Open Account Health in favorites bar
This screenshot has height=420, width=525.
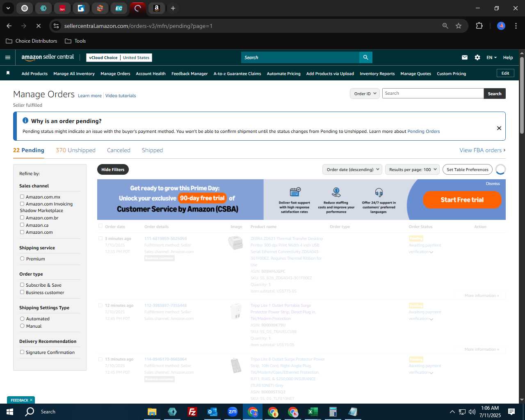tap(151, 73)
